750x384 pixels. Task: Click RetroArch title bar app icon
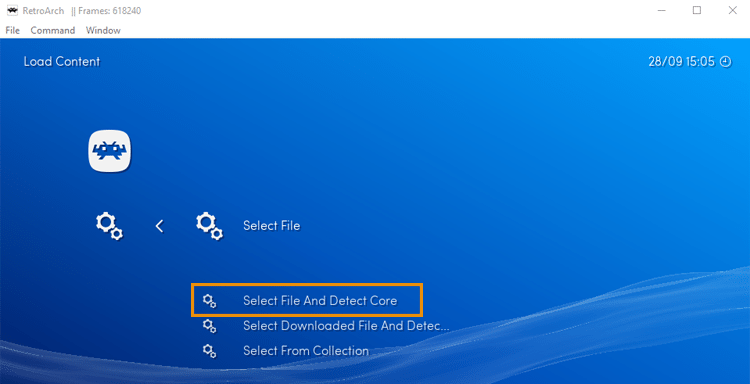pyautogui.click(x=12, y=11)
